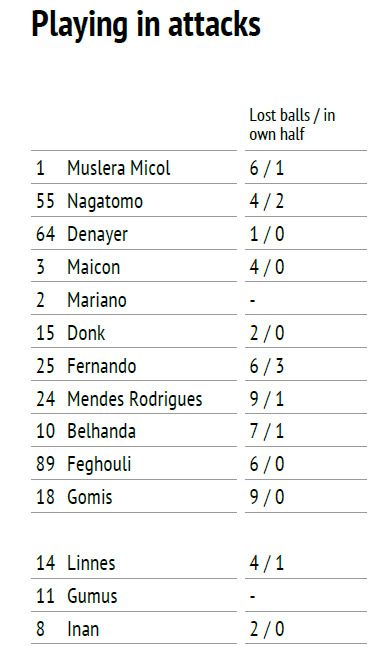
Task: Click the 'Lost balls / in own half' header
Action: [x=292, y=125]
